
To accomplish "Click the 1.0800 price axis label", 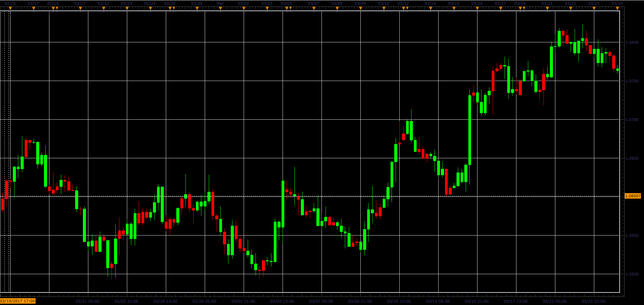I will tap(632, 42).
